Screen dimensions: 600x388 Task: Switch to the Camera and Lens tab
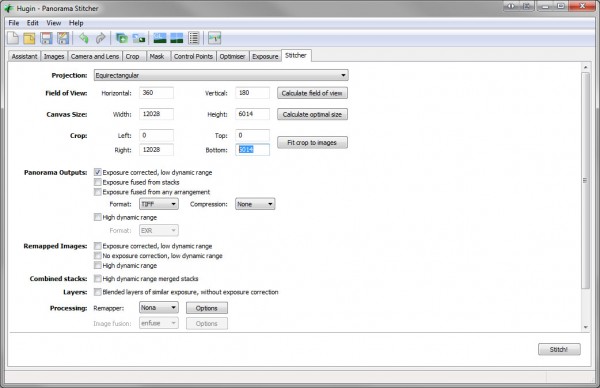pyautogui.click(x=95, y=56)
